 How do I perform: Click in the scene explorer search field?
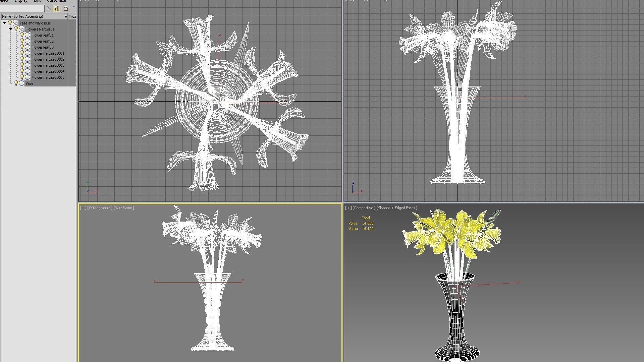click(22, 8)
